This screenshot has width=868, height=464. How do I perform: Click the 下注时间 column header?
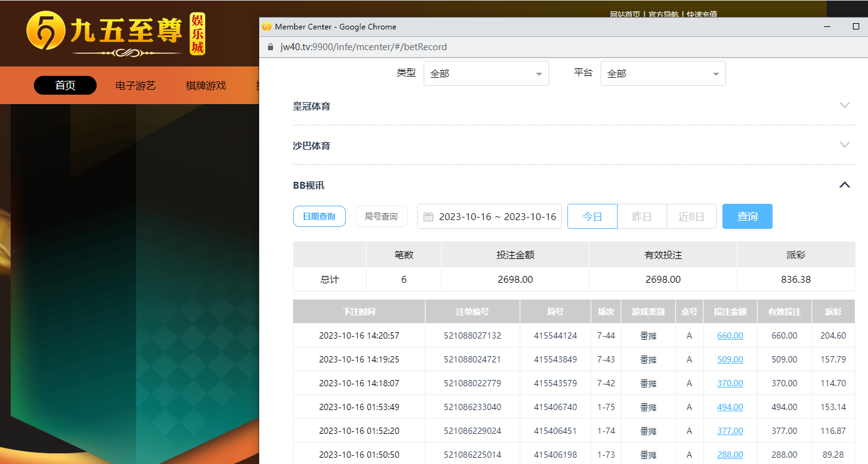click(x=359, y=312)
